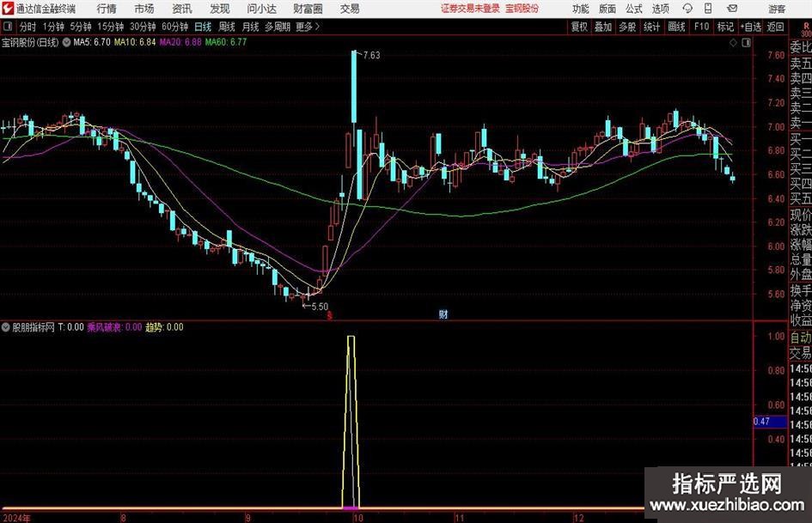The width and height of the screenshot is (812, 523).
Task: Click the 宝钢股份(日线) chart title
Action: click(31, 42)
